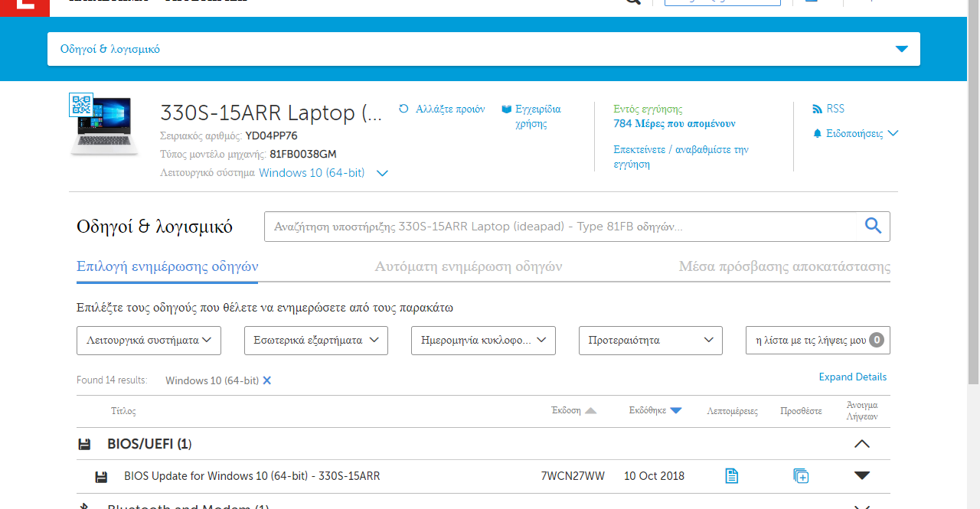Sort by Έκδοση column arrow
The image size is (980, 509).
(590, 411)
